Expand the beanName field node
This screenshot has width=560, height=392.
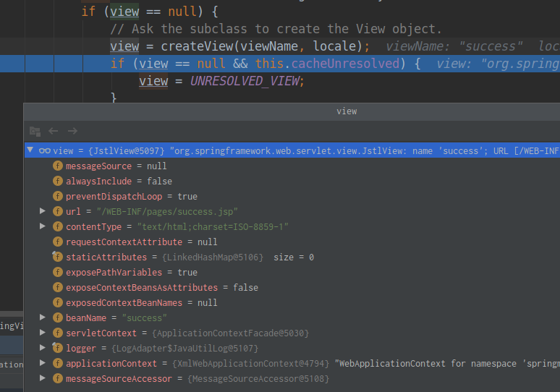[43, 318]
